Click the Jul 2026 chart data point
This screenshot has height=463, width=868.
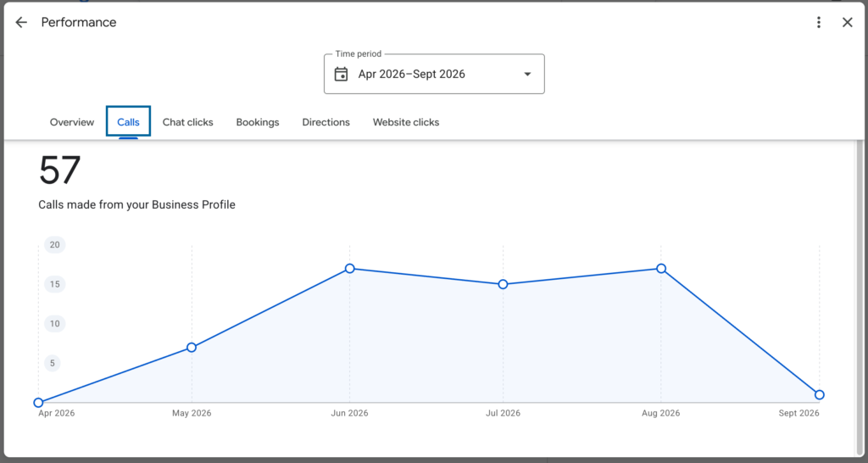click(504, 284)
